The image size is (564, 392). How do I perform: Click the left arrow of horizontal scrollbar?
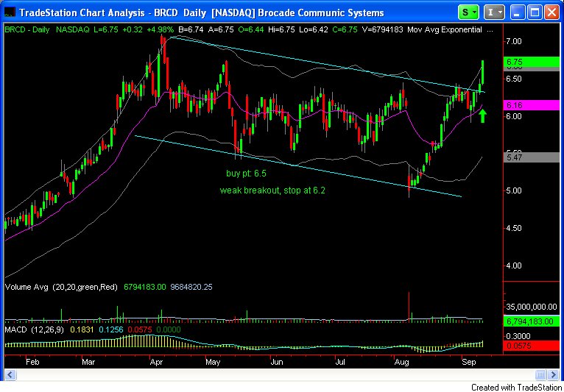[10, 375]
